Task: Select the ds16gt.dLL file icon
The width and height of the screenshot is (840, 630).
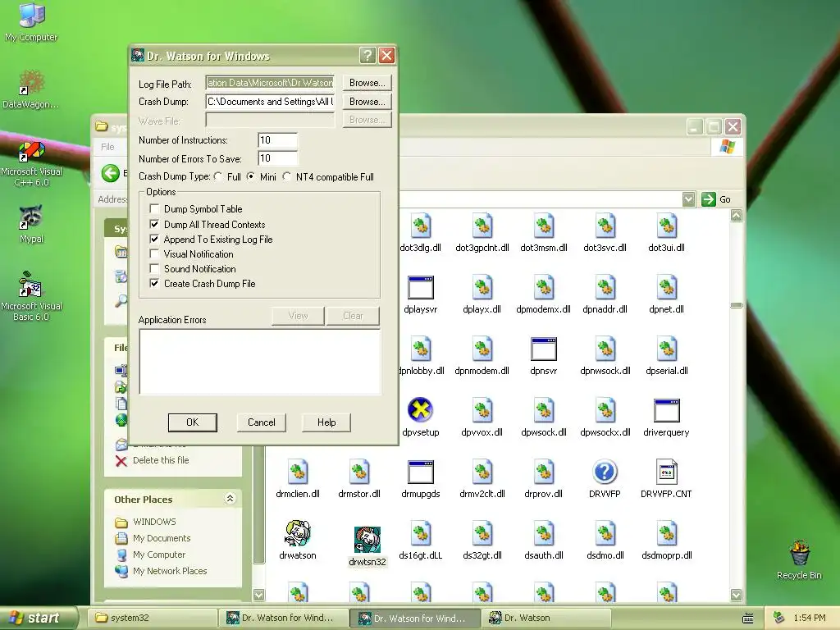Action: pos(421,533)
